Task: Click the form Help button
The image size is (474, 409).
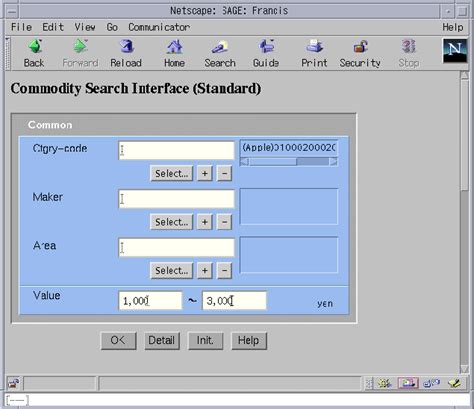Action: click(249, 341)
